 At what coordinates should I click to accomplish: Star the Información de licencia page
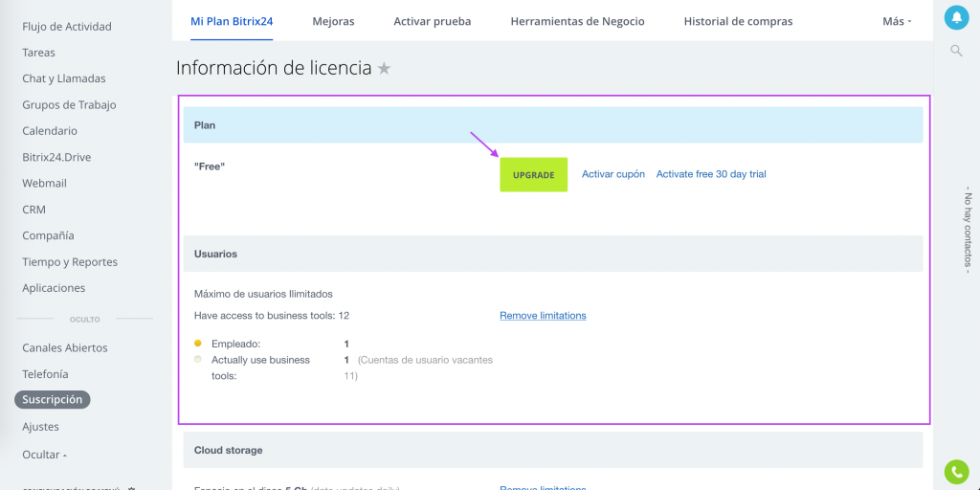(x=384, y=68)
